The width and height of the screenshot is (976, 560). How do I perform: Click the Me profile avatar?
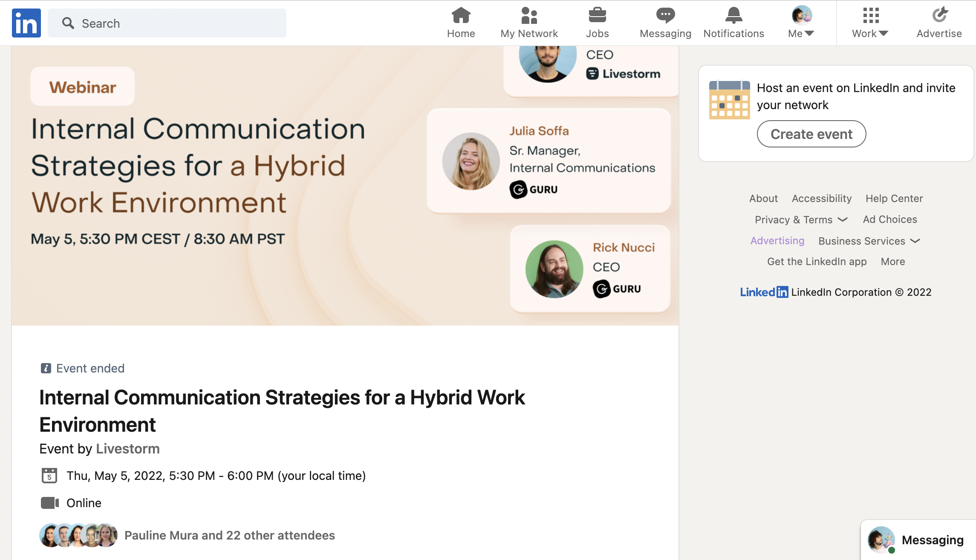(802, 15)
